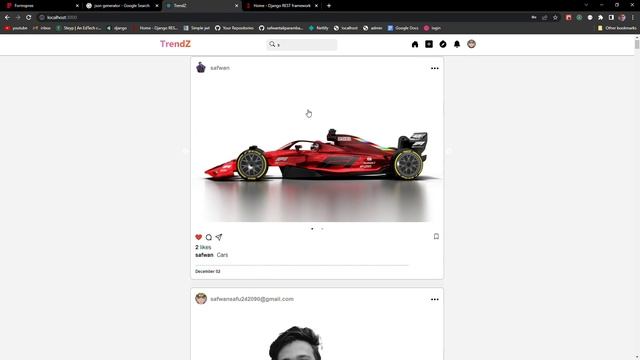The width and height of the screenshot is (640, 360).
Task: Click the second post's author avatar
Action: (x=201, y=298)
